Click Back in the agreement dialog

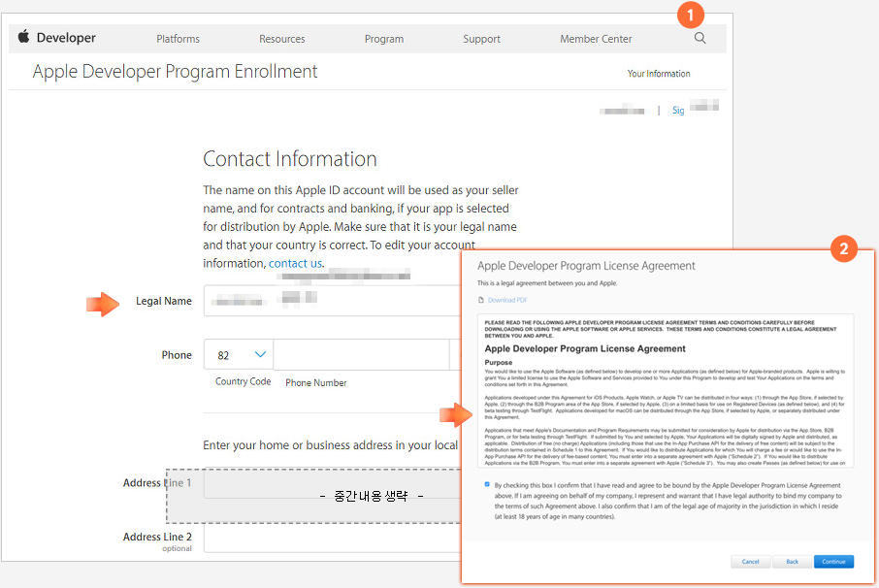pos(792,562)
